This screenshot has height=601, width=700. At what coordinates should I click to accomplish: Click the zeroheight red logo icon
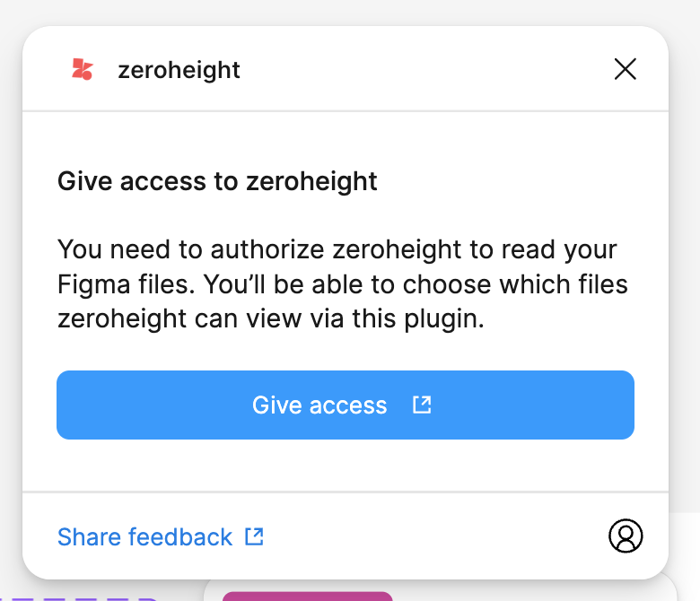[x=83, y=70]
